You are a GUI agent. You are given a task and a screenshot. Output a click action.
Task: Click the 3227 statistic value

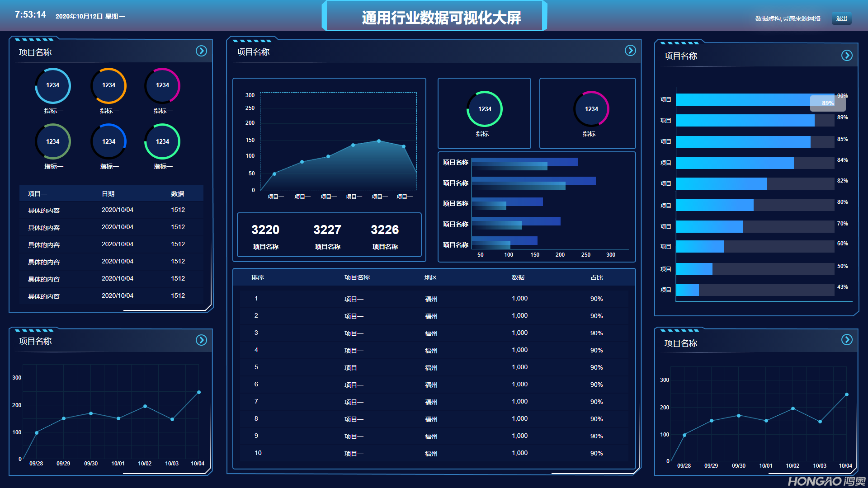coord(327,230)
